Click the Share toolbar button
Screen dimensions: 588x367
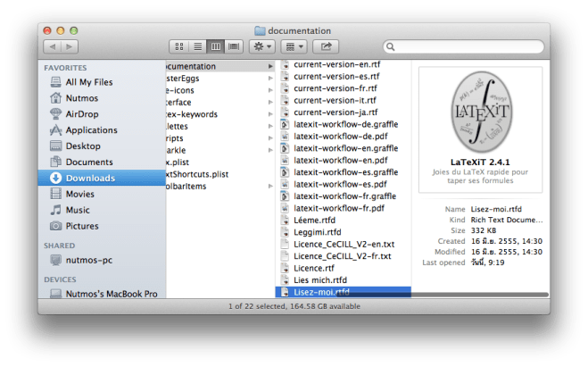tap(327, 46)
